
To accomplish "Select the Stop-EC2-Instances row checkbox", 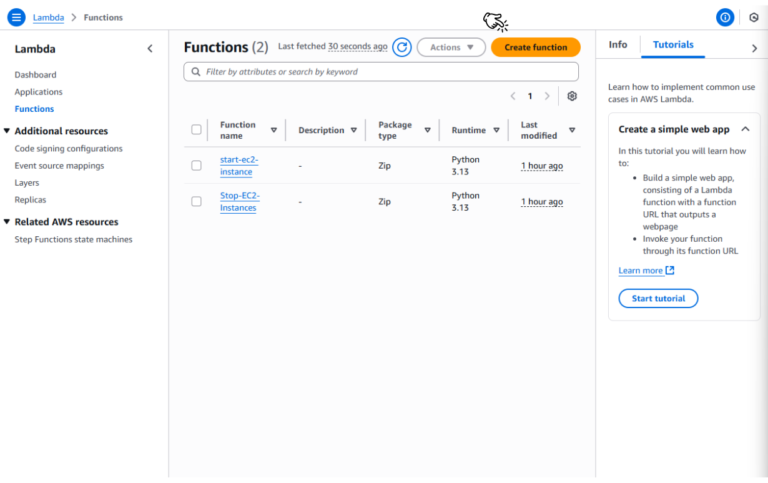I will [x=197, y=202].
